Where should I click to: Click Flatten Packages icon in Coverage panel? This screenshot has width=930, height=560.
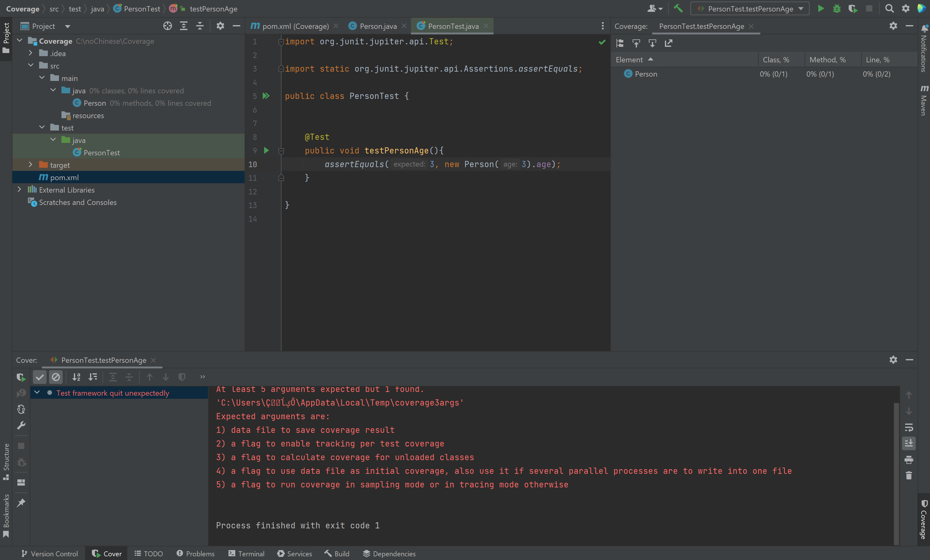pyautogui.click(x=620, y=43)
